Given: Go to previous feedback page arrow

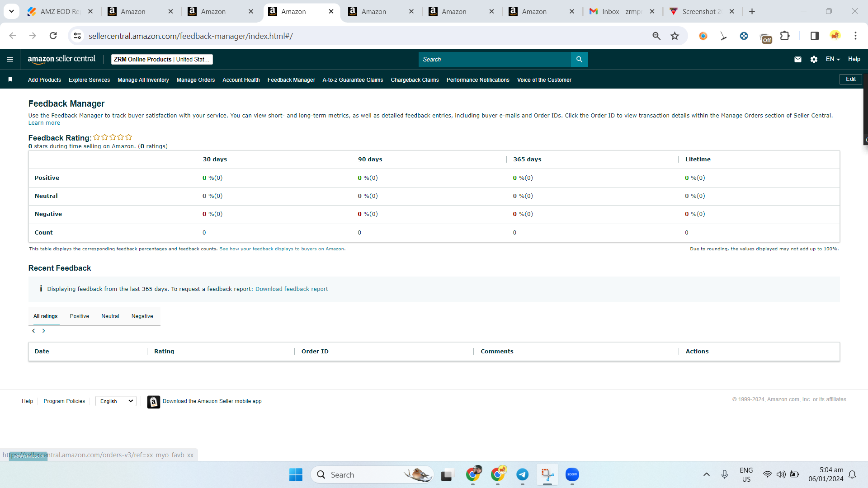Looking at the screenshot, I should tap(33, 331).
